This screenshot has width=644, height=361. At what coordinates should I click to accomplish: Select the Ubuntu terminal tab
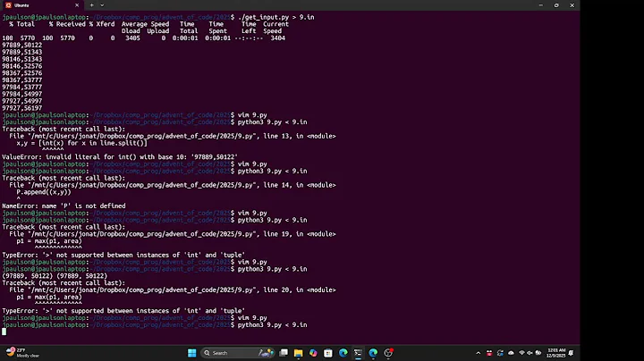[42, 5]
